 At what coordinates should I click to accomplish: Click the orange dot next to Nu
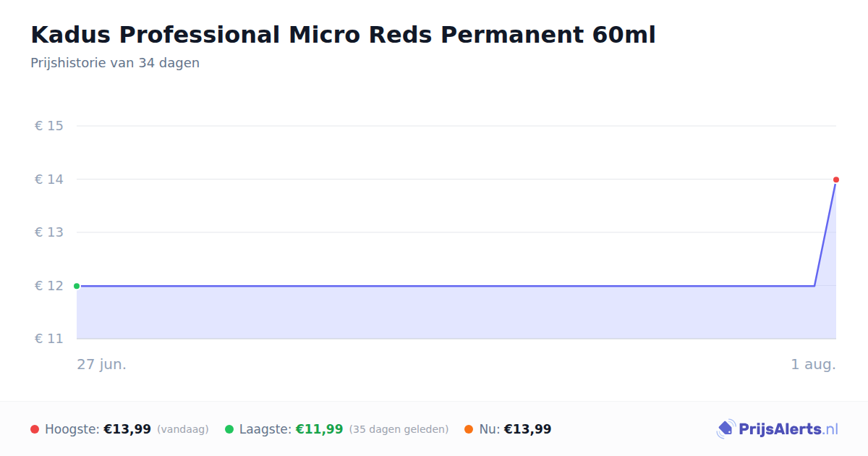[469, 429]
